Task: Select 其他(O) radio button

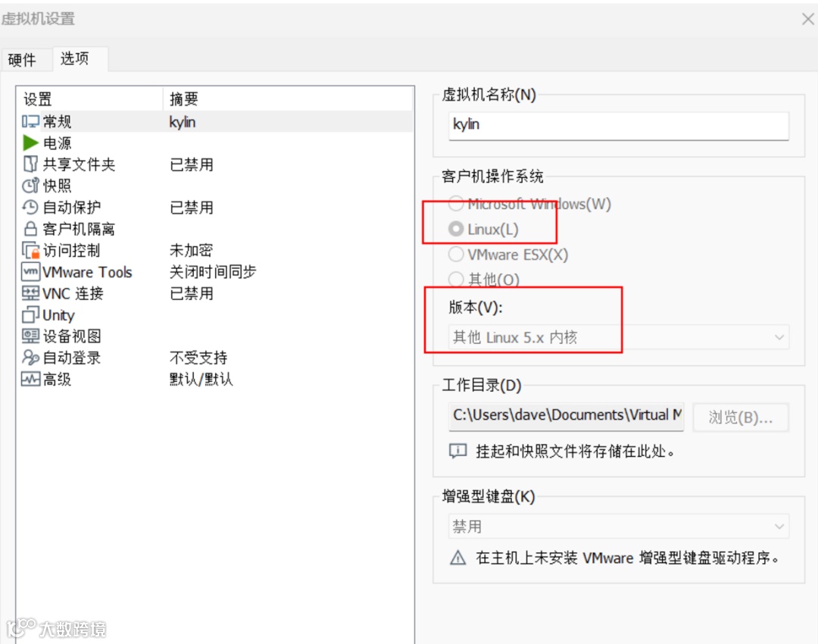Action: point(456,280)
